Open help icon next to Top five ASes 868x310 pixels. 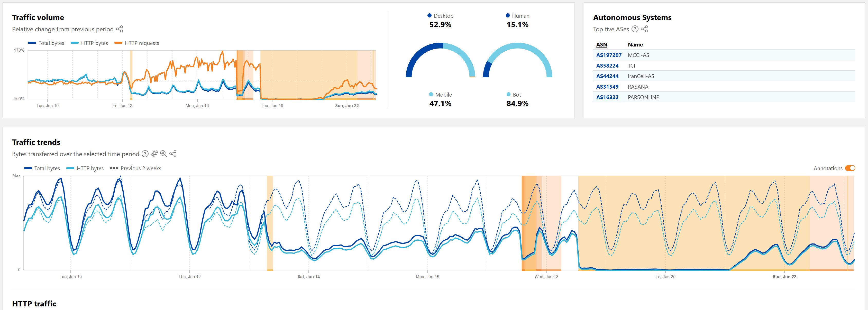pyautogui.click(x=635, y=29)
